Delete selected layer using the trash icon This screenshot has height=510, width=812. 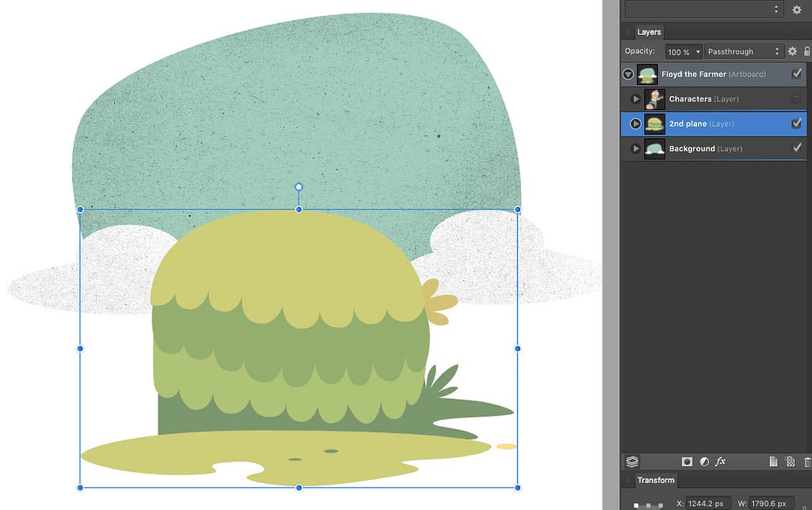(807, 462)
